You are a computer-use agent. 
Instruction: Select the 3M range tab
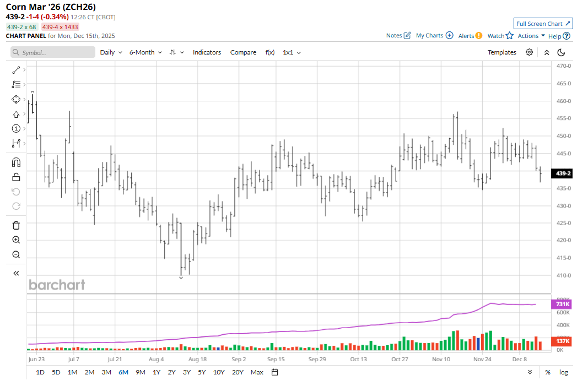pos(106,372)
